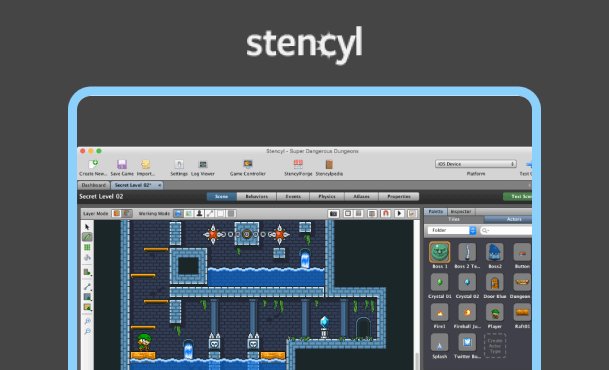This screenshot has width=609, height=370.
Task: Open StencylForge marketplace icon
Action: 298,164
